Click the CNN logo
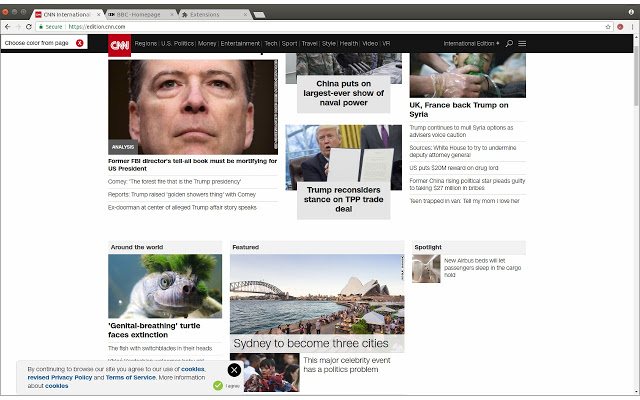640x400 pixels. coord(119,44)
